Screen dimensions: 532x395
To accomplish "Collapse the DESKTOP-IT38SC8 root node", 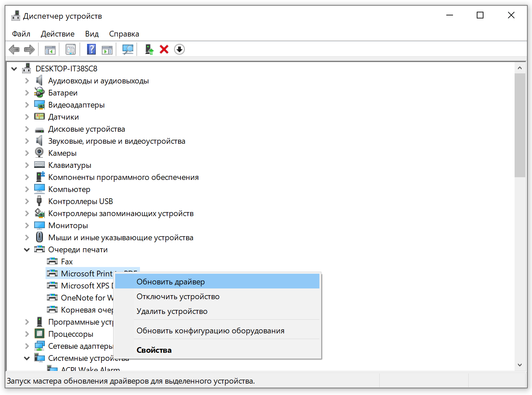I will point(14,69).
